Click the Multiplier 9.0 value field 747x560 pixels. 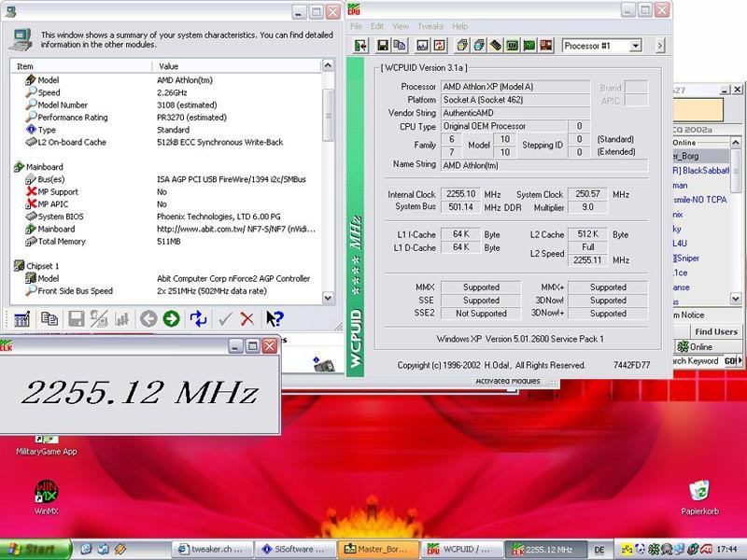click(587, 207)
